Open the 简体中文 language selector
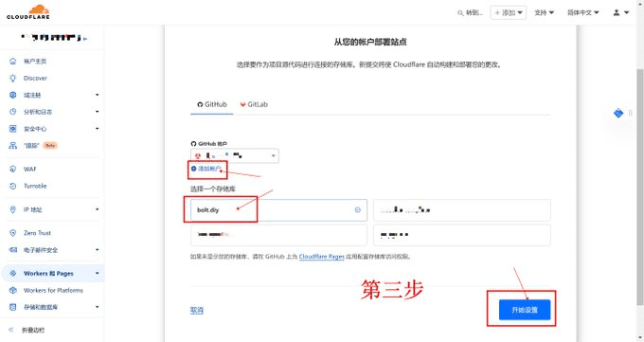Viewport: 644px width, 342px height. coord(582,12)
